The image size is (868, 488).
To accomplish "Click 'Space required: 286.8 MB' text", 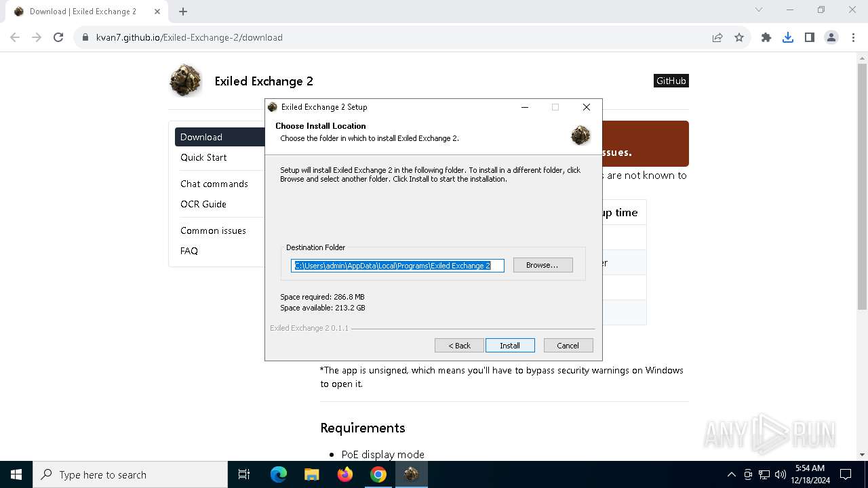I will tap(322, 297).
